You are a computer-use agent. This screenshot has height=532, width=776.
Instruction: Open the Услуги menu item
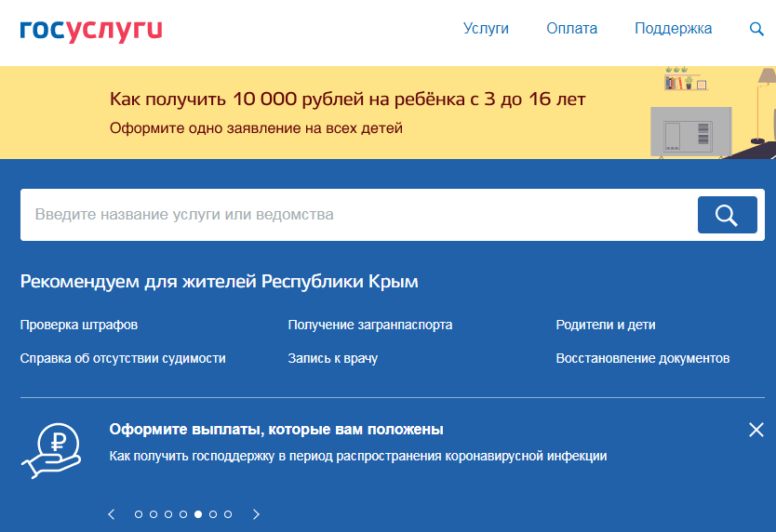(486, 28)
